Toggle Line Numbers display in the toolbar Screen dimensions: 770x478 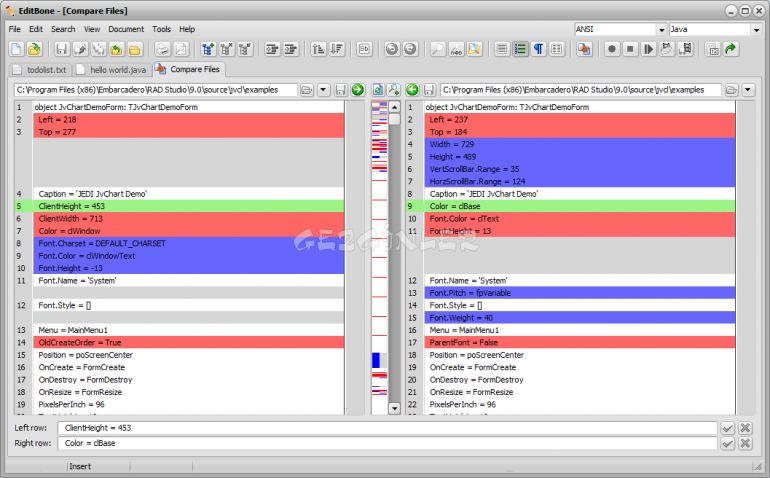pyautogui.click(x=520, y=49)
